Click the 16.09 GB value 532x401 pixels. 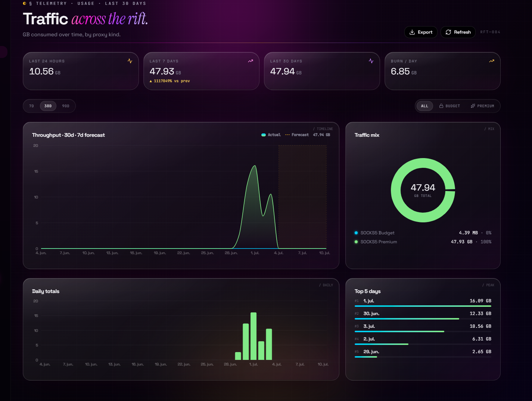(480, 301)
